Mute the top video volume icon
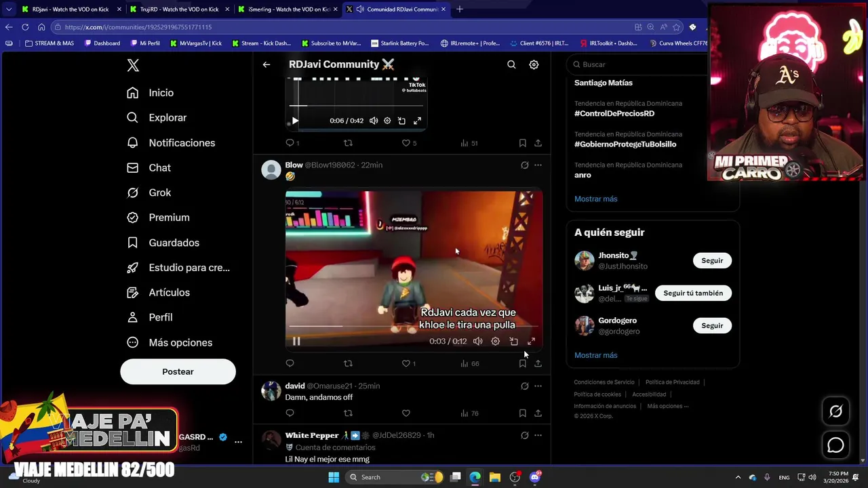868x488 pixels. (374, 121)
